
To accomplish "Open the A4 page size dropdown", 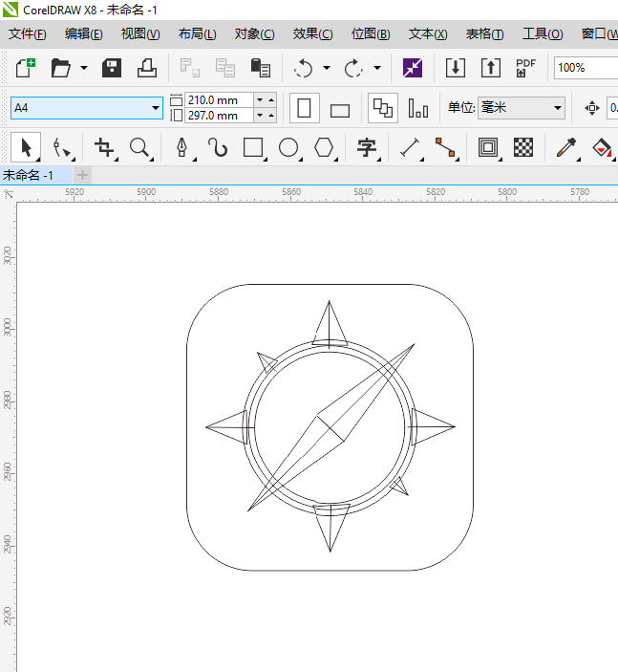I will click(x=156, y=108).
